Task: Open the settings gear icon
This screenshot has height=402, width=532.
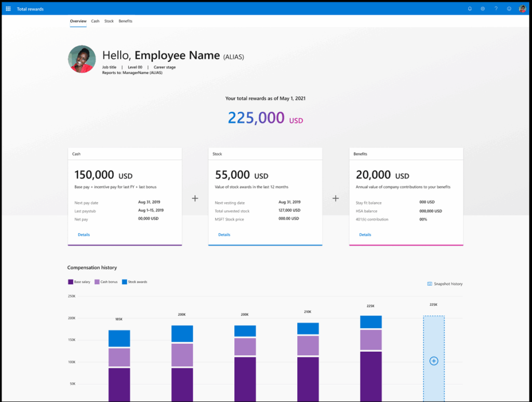Action: (483, 8)
